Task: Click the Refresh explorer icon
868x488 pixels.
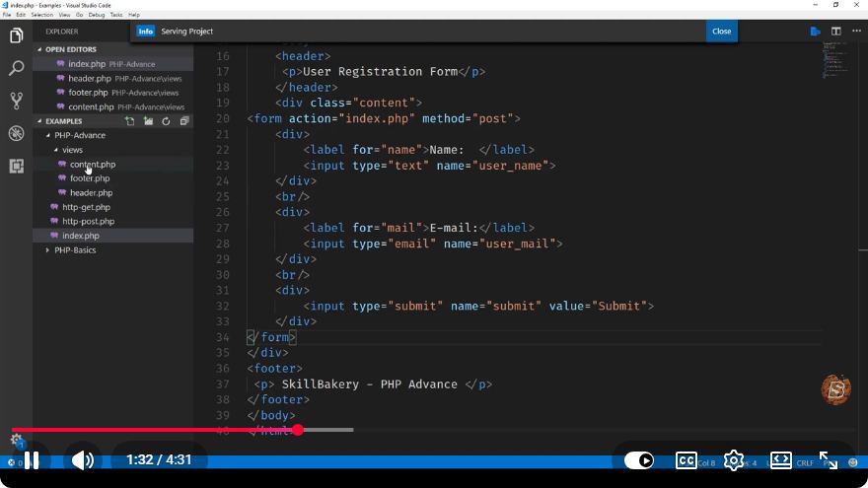Action: (x=166, y=121)
